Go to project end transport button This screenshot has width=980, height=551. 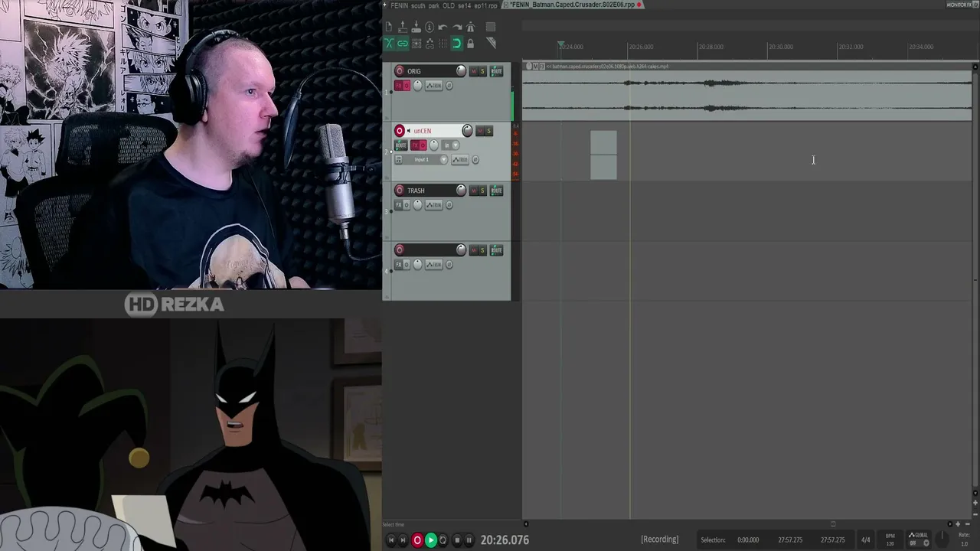coord(403,540)
